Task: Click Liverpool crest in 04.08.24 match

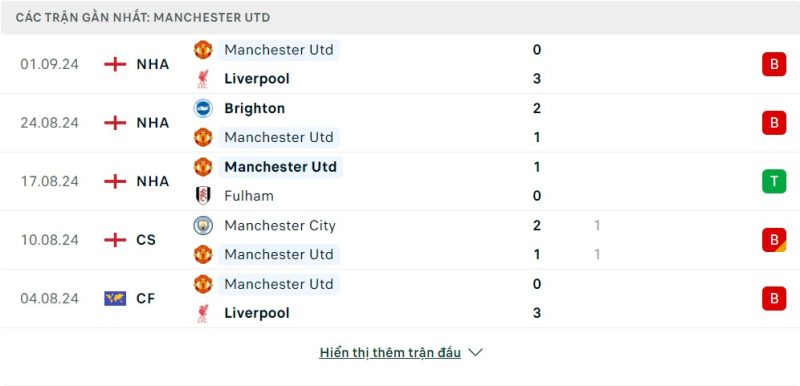Action: 203,313
